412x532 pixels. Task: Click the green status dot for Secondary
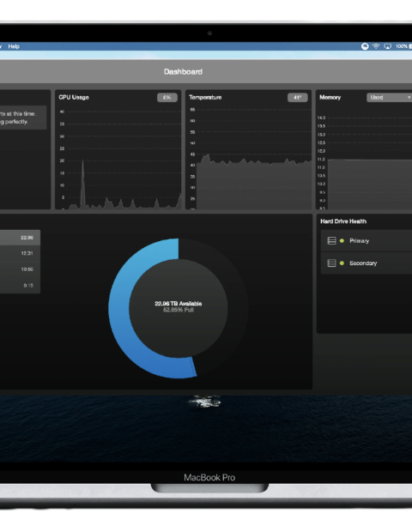[x=342, y=263]
